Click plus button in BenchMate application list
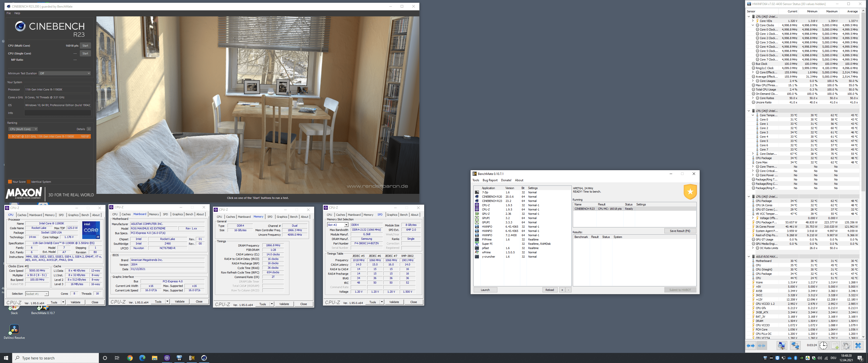The image size is (868, 363). (562, 290)
